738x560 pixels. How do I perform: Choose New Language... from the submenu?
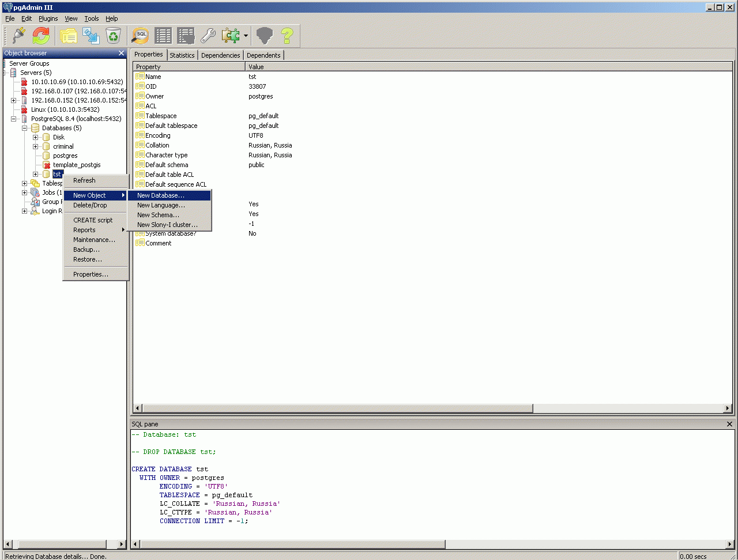coord(170,205)
